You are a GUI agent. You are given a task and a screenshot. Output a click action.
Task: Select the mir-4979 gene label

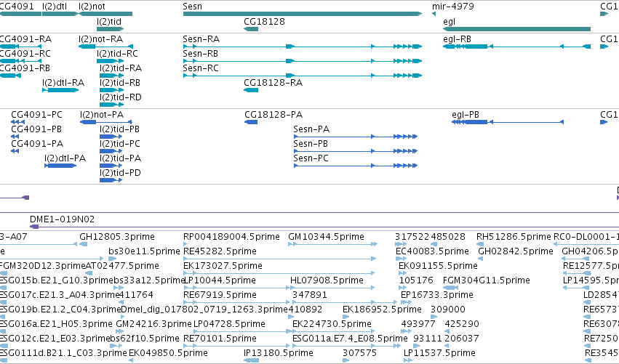click(453, 7)
